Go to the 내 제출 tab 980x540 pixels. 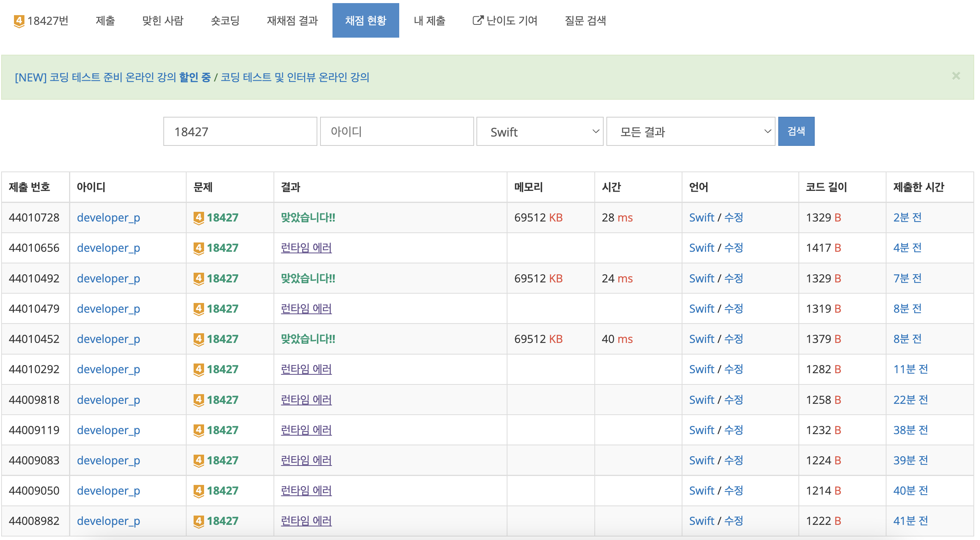429,21
